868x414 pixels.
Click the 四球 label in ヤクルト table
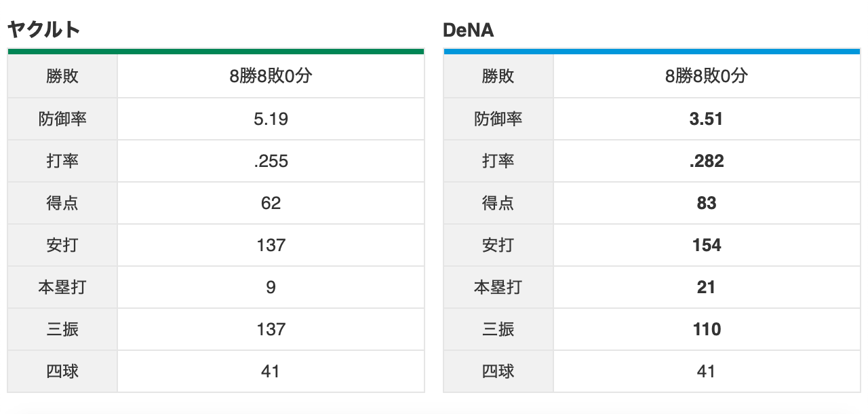click(62, 371)
